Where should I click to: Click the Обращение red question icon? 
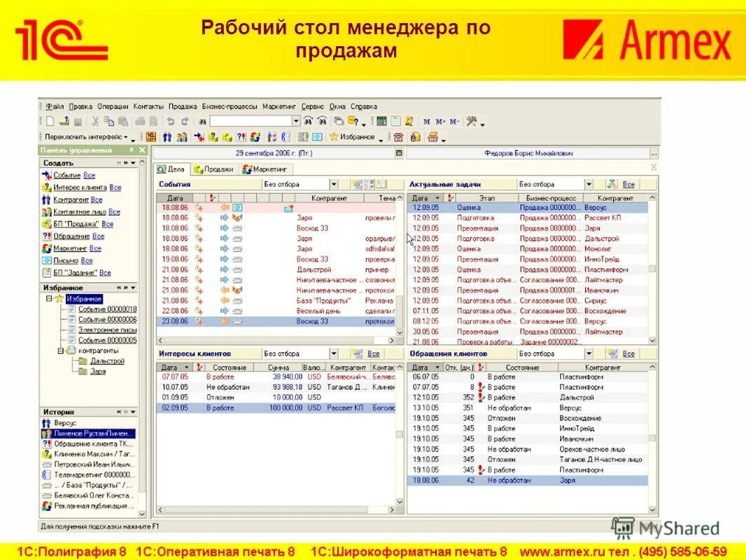click(x=46, y=235)
